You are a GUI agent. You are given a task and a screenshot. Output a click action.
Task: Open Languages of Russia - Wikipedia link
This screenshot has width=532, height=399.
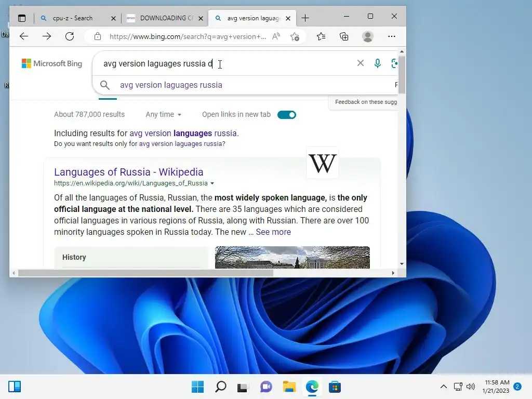point(129,172)
